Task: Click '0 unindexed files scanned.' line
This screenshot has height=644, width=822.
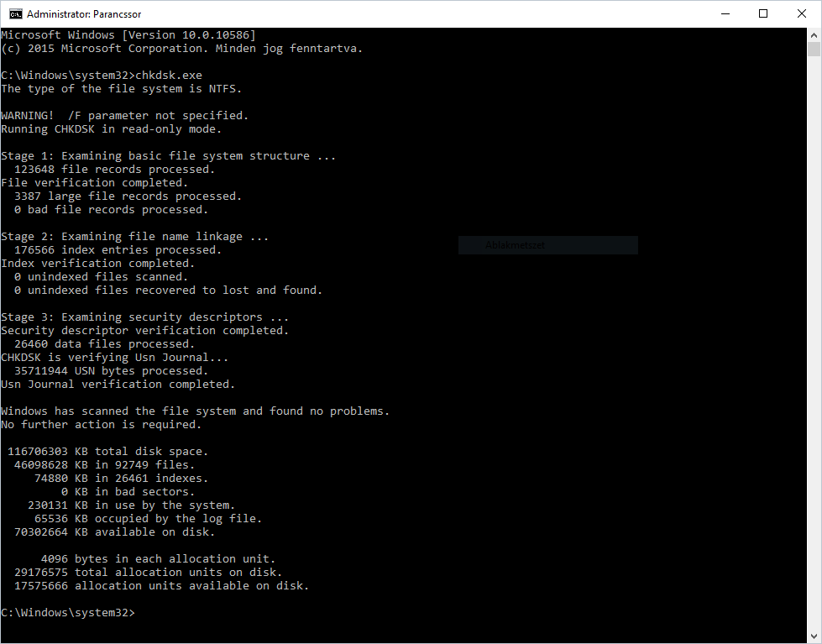Action: tap(102, 277)
